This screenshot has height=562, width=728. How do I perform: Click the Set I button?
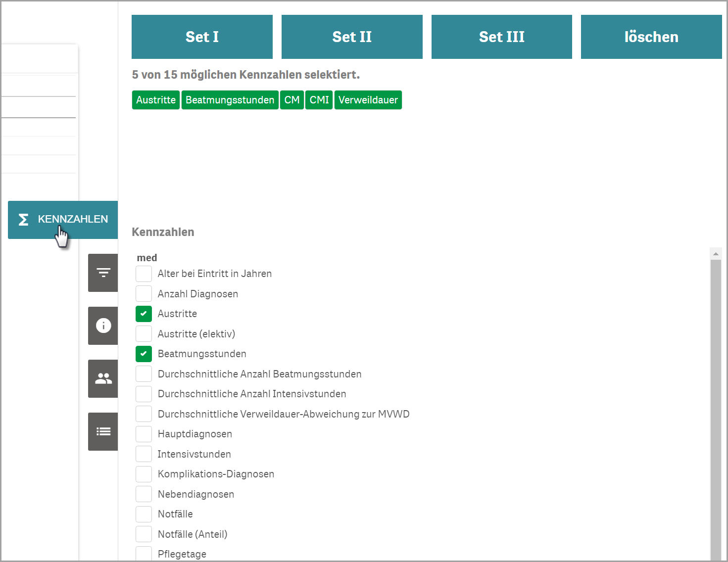click(202, 37)
